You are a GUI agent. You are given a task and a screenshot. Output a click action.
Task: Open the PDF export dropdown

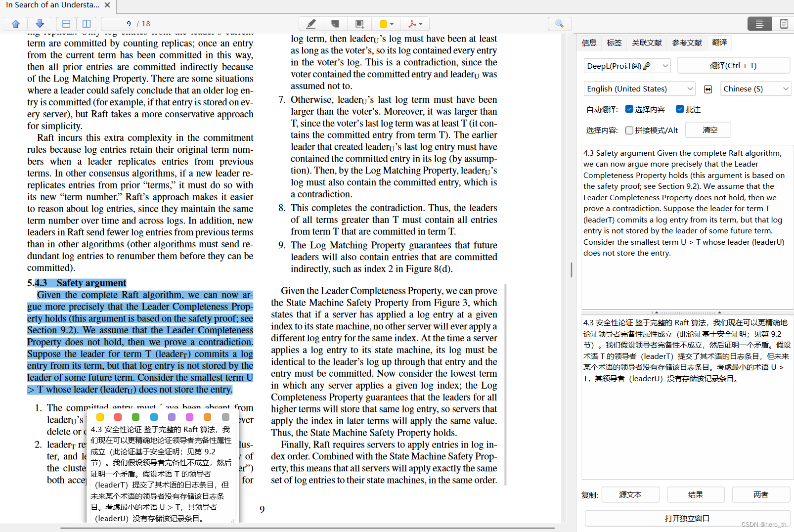[415, 24]
